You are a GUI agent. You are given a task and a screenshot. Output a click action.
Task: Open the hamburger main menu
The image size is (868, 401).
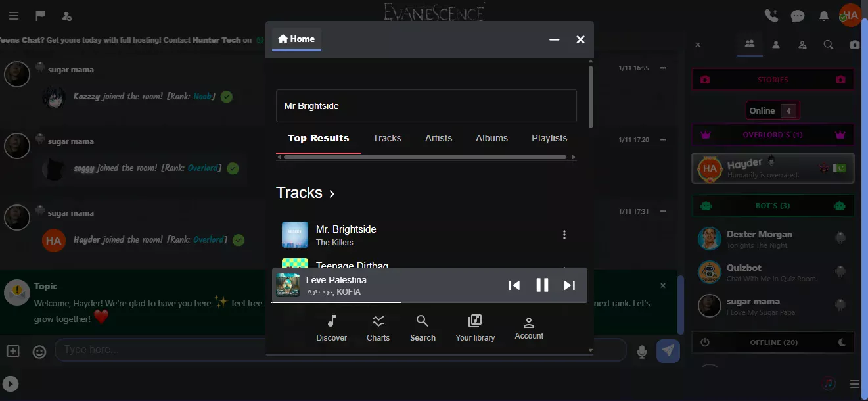14,16
